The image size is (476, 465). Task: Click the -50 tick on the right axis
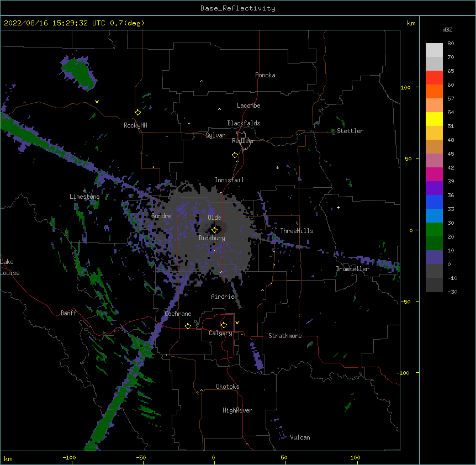pos(405,302)
